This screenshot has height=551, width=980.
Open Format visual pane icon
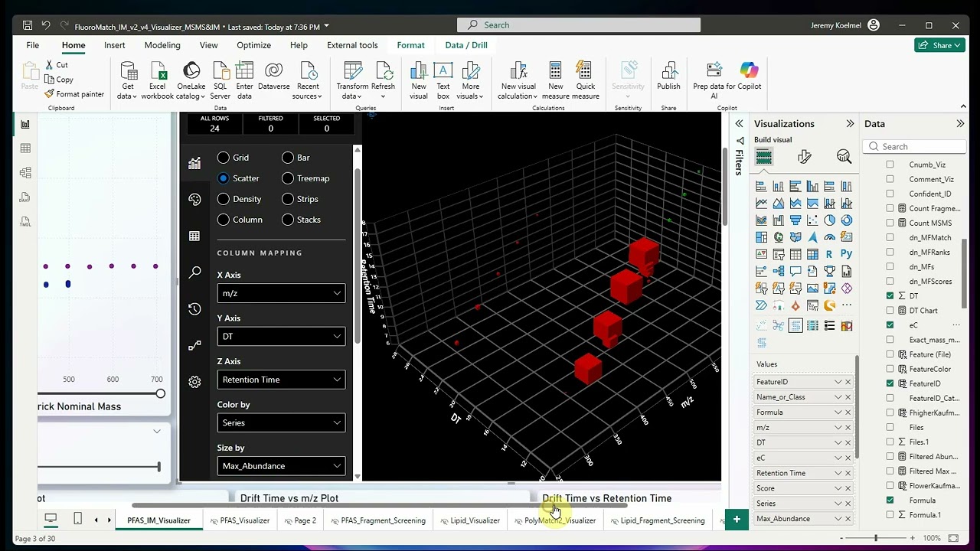click(804, 157)
